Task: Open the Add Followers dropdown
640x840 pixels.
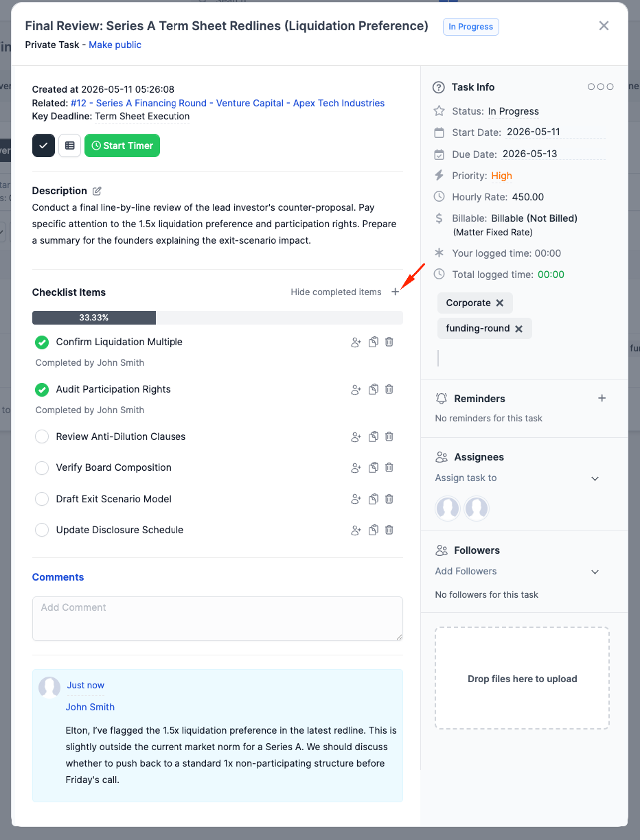Action: 518,572
